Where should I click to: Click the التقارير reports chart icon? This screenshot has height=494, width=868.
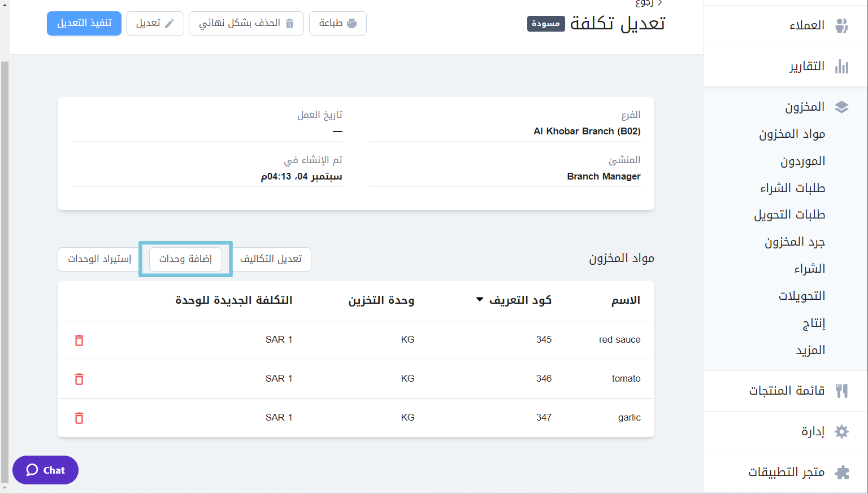coord(842,66)
